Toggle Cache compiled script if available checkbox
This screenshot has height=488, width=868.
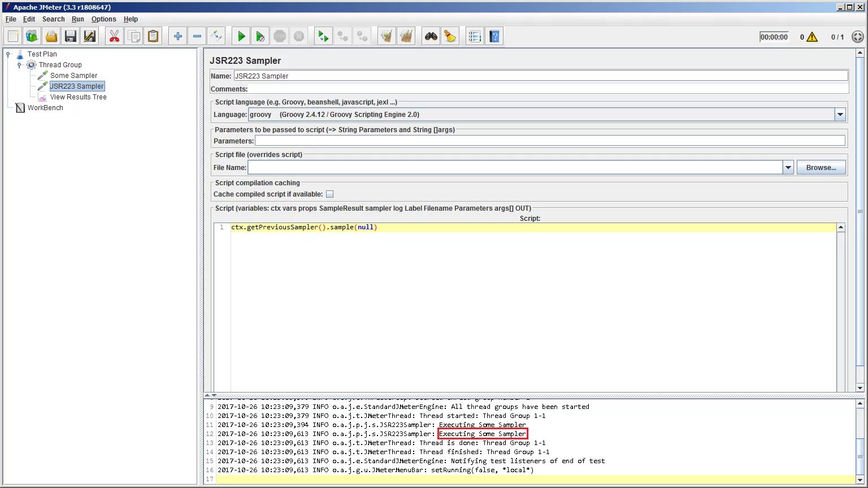tap(330, 194)
